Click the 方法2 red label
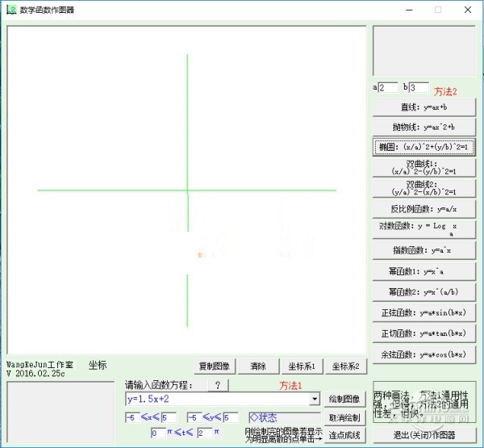 click(x=445, y=91)
